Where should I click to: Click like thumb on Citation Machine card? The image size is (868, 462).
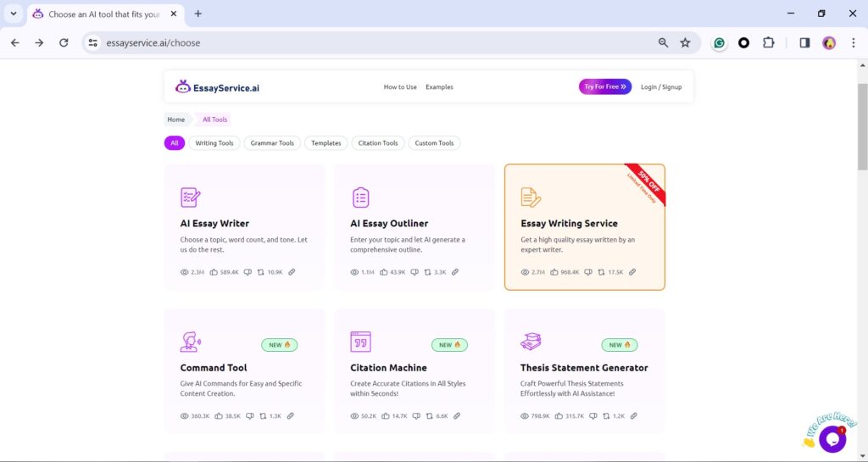click(386, 416)
